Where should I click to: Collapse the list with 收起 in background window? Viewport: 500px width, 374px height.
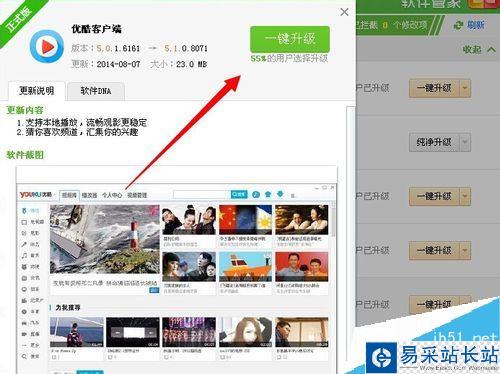coord(479,50)
